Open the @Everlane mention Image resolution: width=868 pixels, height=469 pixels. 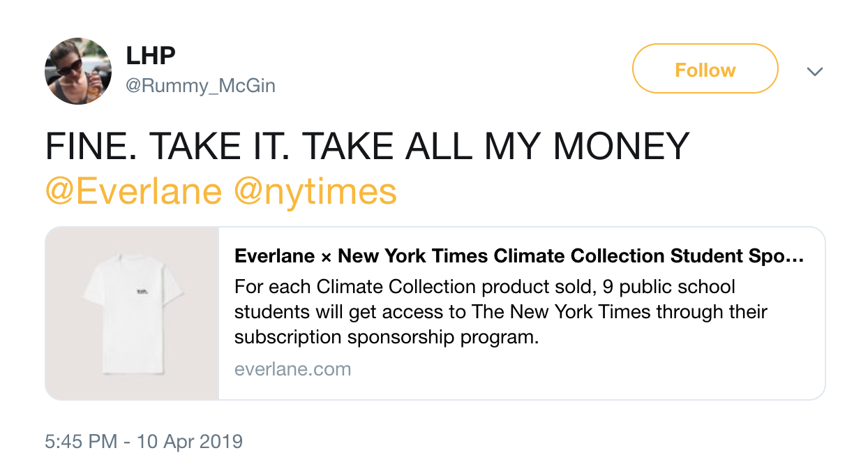(133, 191)
